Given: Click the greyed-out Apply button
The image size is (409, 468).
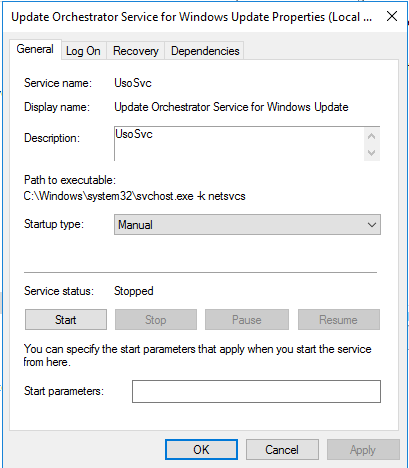Looking at the screenshot, I should click(363, 450).
